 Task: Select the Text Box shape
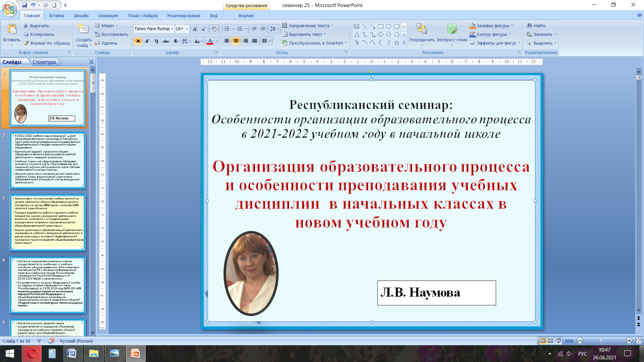pyautogui.click(x=356, y=26)
